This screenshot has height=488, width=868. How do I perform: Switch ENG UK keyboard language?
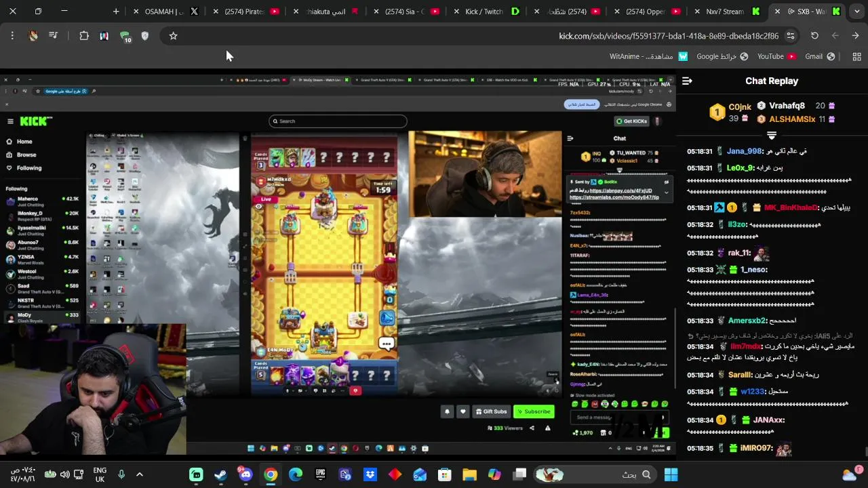(x=100, y=474)
